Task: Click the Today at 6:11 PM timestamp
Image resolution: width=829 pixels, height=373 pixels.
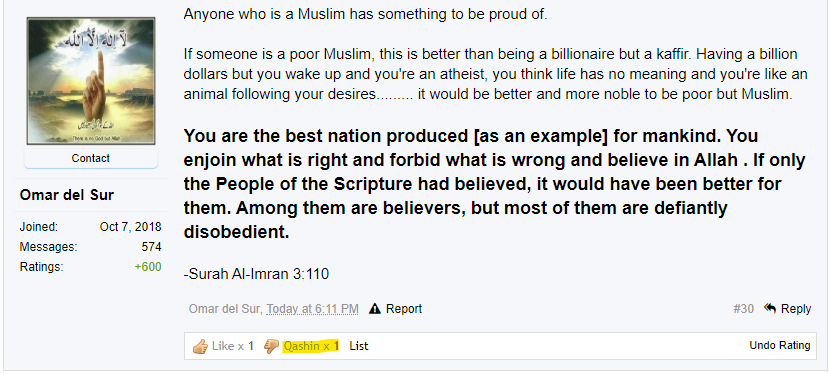Action: pyautogui.click(x=312, y=309)
